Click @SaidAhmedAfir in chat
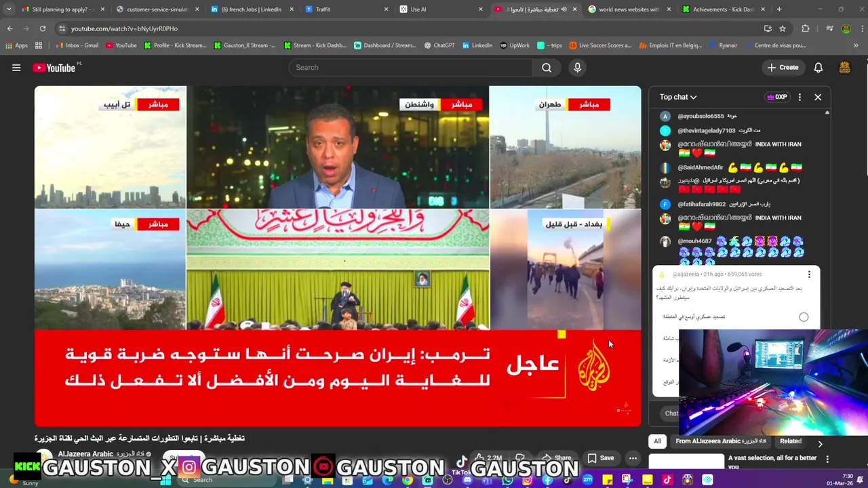 pyautogui.click(x=701, y=167)
